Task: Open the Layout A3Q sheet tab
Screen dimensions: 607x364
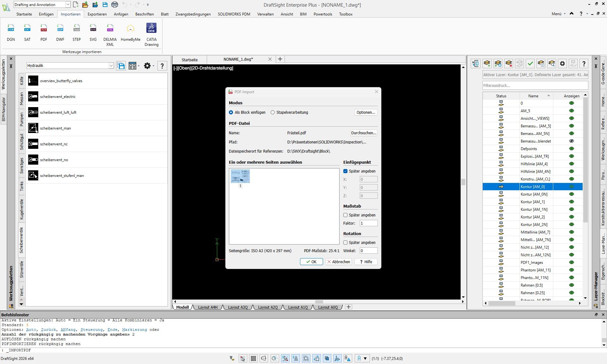Action: pyautogui.click(x=238, y=307)
